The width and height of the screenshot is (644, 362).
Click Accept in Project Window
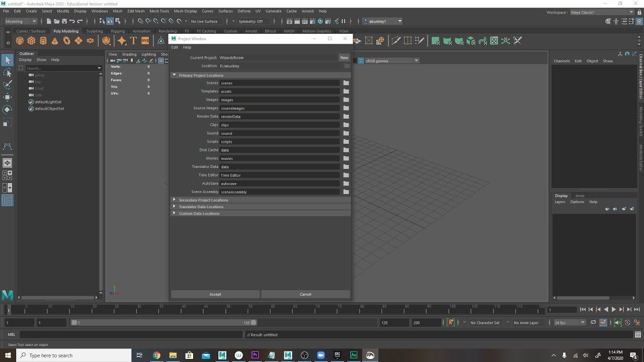[215, 294]
